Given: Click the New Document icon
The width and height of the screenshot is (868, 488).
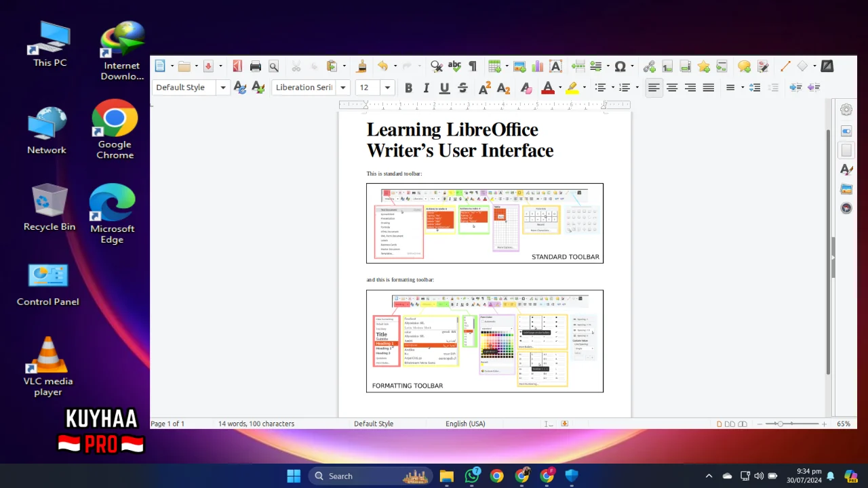Looking at the screenshot, I should [160, 66].
